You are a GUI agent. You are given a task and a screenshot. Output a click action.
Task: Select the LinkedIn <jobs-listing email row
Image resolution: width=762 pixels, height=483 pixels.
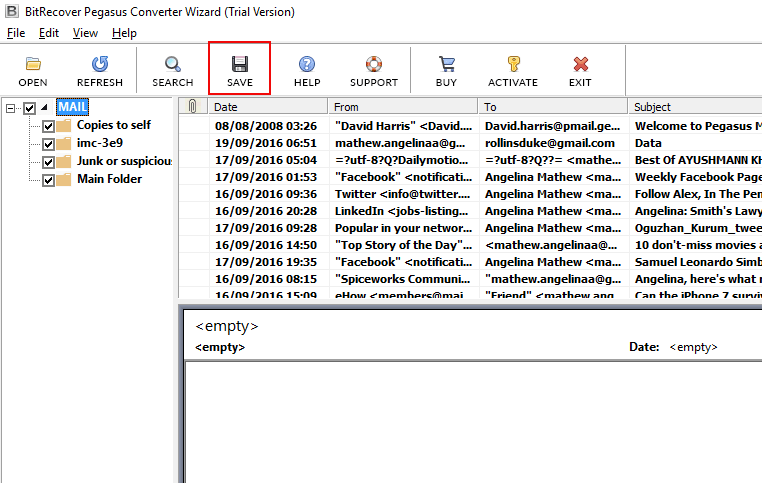(470, 211)
